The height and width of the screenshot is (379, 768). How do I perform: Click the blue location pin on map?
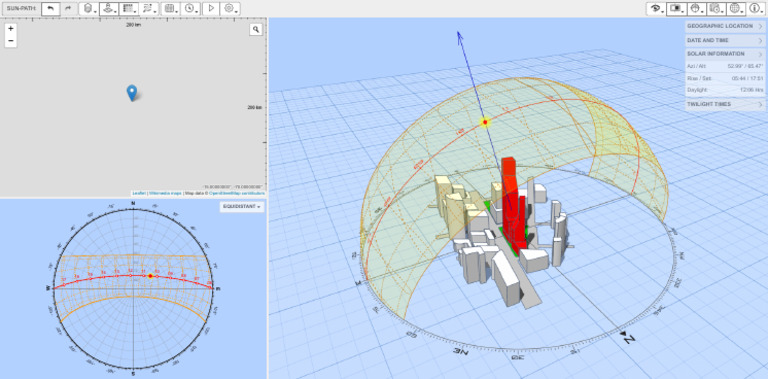[x=132, y=93]
